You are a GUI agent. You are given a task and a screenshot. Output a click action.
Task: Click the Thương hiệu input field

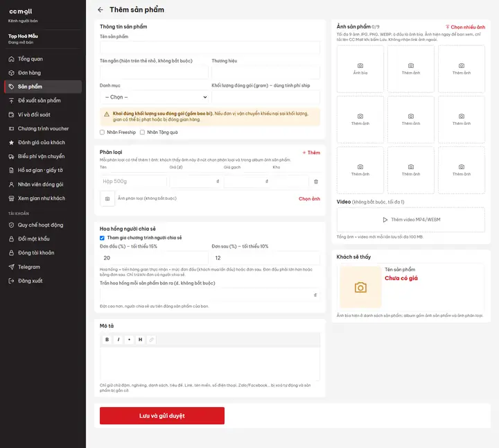tap(265, 72)
